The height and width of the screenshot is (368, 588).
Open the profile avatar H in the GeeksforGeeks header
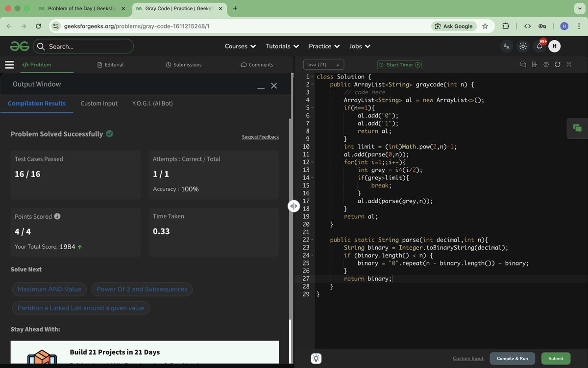(x=554, y=46)
